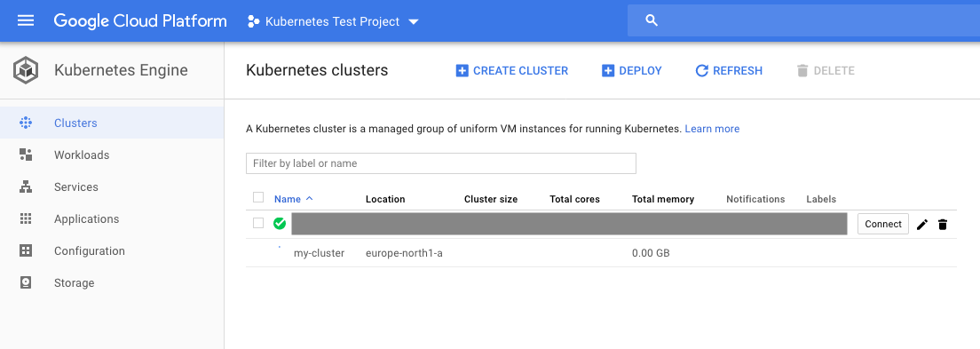Image resolution: width=980 pixels, height=349 pixels.
Task: Follow the Learn more link
Action: (712, 129)
